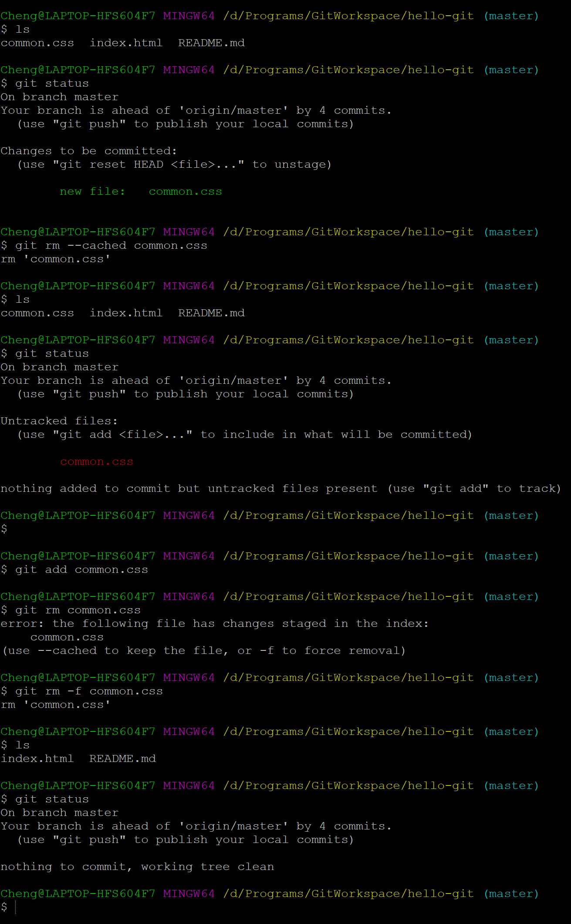The width and height of the screenshot is (571, 924).
Task: Click the green "new file: common.css" staged entry
Action: (141, 192)
